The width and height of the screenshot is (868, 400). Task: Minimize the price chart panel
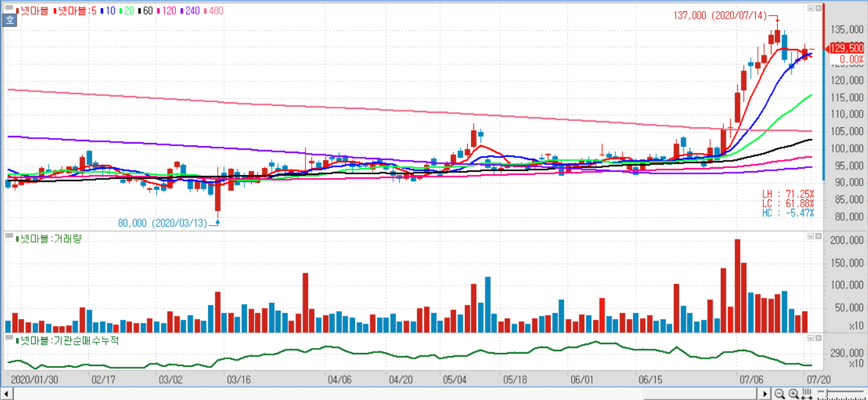(x=810, y=9)
